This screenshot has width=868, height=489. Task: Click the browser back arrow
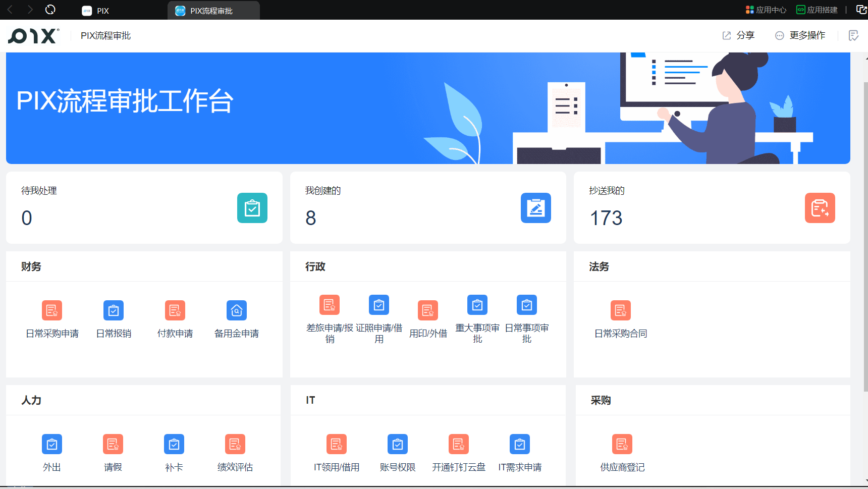point(10,10)
